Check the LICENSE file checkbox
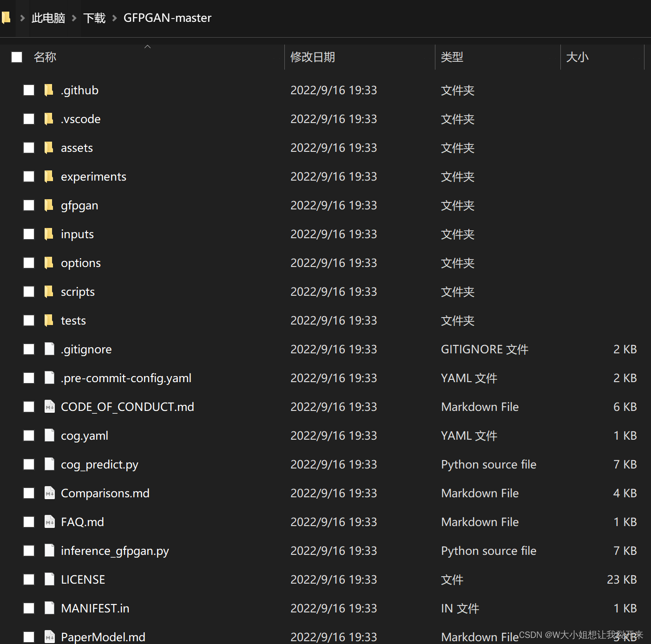The height and width of the screenshot is (644, 651). [x=29, y=579]
